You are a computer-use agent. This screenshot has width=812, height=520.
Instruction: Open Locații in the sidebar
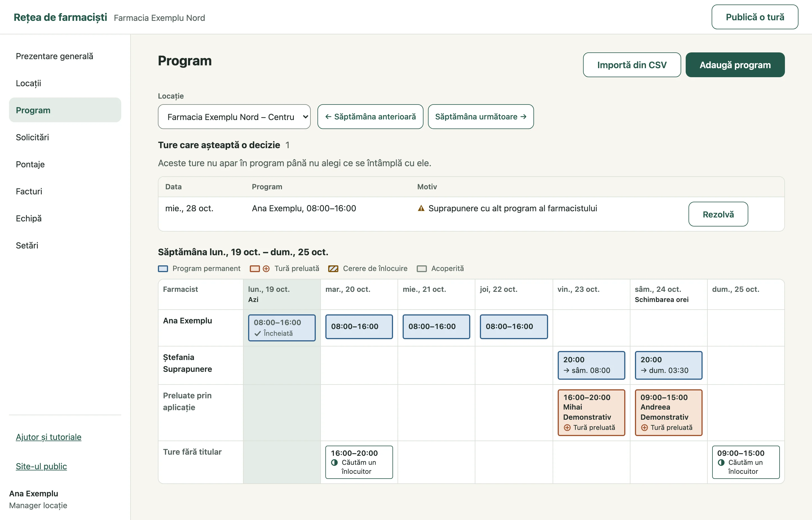pyautogui.click(x=65, y=83)
